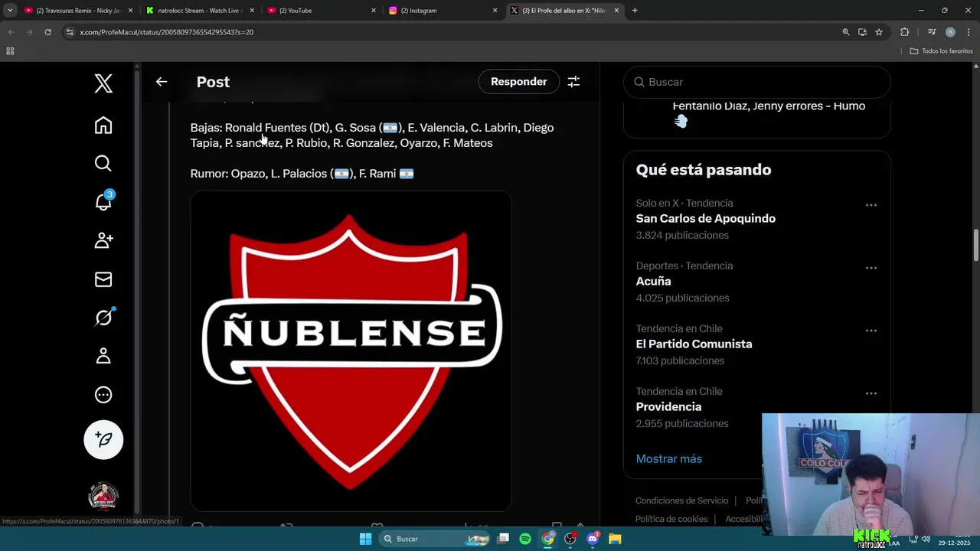Click Mostrar más under trends

click(x=668, y=459)
